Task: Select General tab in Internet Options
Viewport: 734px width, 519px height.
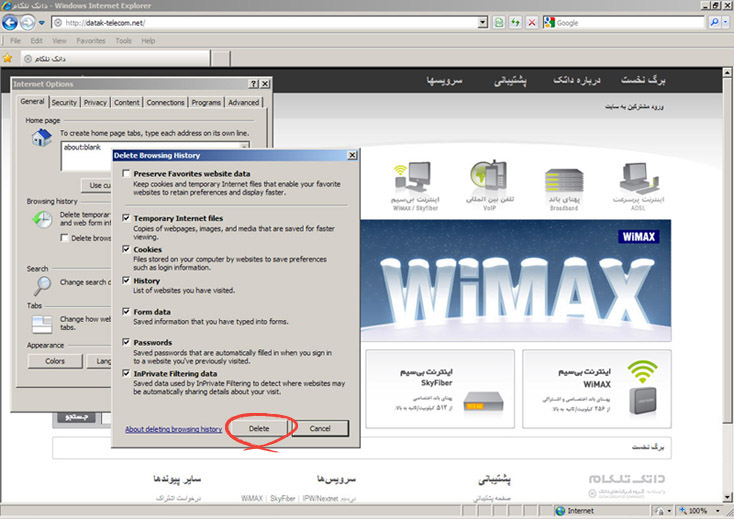Action: (32, 102)
